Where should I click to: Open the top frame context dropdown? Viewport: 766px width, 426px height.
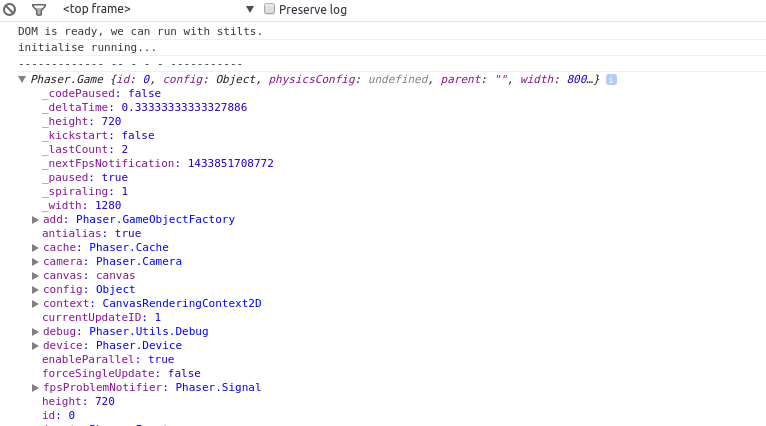[159, 9]
